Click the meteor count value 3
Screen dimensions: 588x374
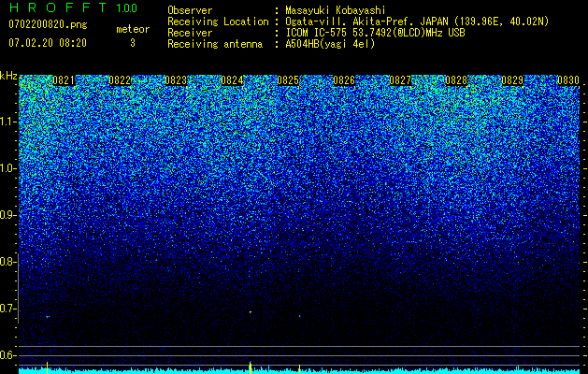[133, 43]
